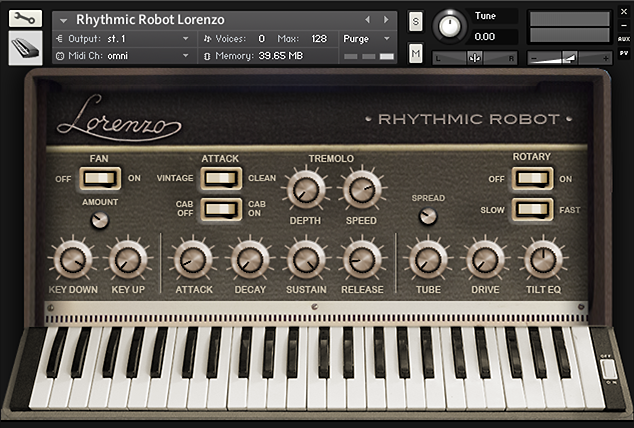Adjust the output volume slider

pos(569,58)
